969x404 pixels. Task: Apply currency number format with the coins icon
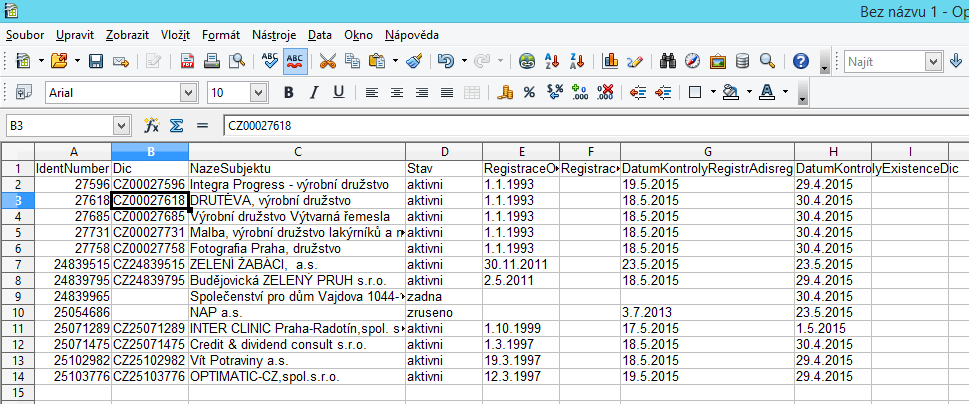(x=506, y=92)
